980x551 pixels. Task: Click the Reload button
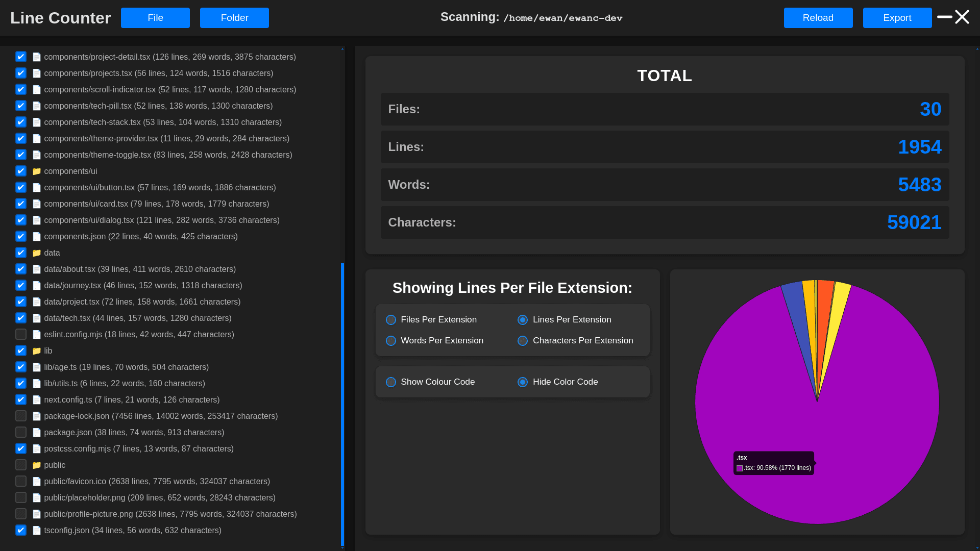coord(818,18)
